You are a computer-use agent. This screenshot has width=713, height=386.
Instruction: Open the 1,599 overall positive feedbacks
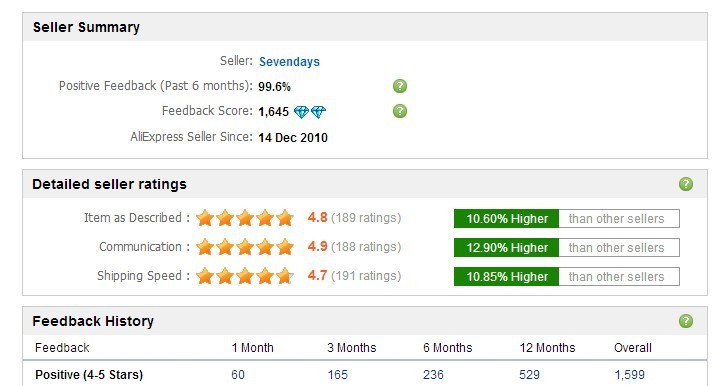[629, 375]
